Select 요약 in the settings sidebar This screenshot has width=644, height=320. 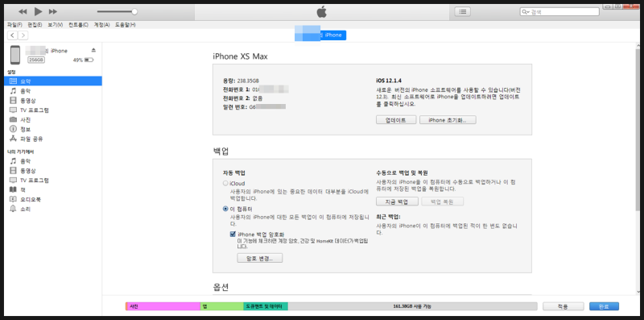(x=53, y=81)
